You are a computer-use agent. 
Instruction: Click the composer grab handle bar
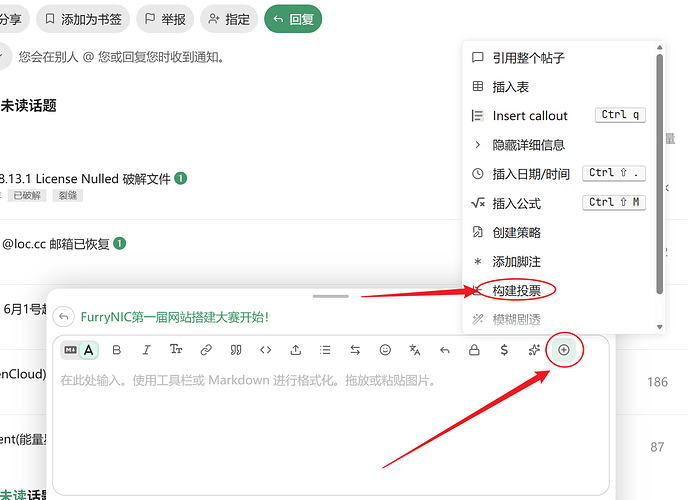click(x=331, y=296)
